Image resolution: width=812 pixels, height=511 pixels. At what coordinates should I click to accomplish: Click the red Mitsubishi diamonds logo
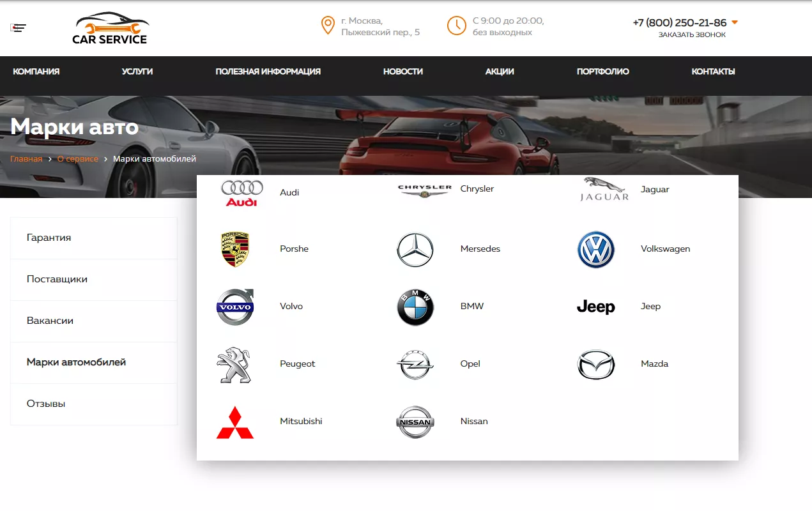tap(235, 422)
